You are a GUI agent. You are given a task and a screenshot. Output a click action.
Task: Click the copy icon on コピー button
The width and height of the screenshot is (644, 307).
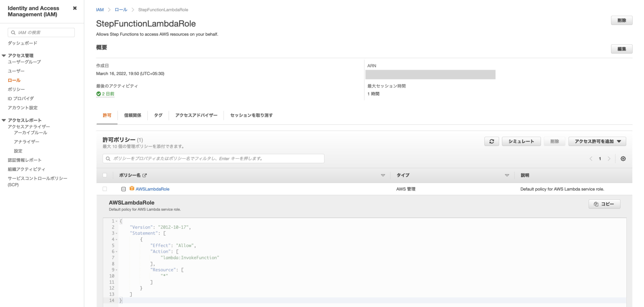(596, 204)
